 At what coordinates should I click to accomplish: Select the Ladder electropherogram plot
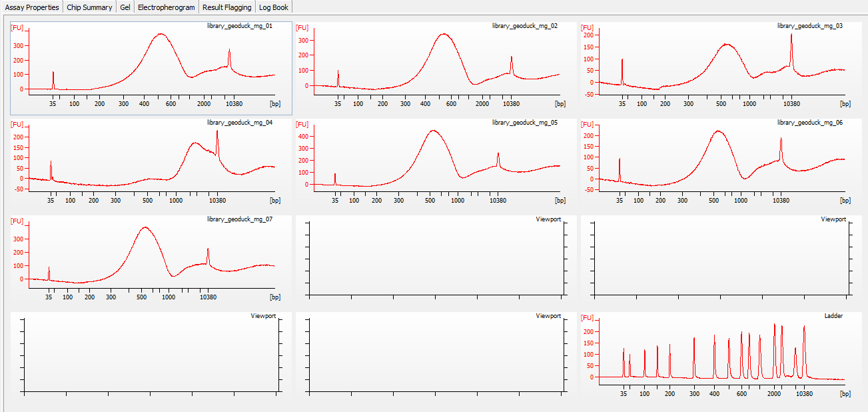pyautogui.click(x=721, y=353)
